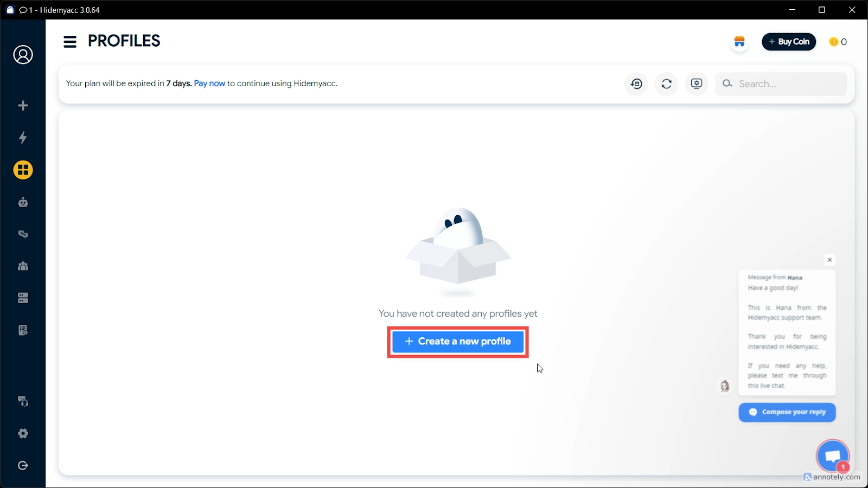This screenshot has width=868, height=488.
Task: Open the server/proxy manager icon
Action: coord(23,298)
